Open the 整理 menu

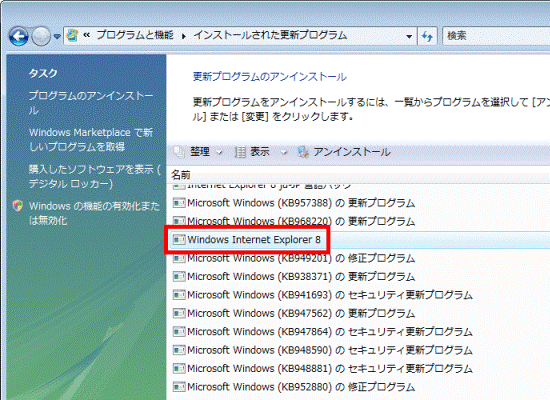(x=200, y=152)
